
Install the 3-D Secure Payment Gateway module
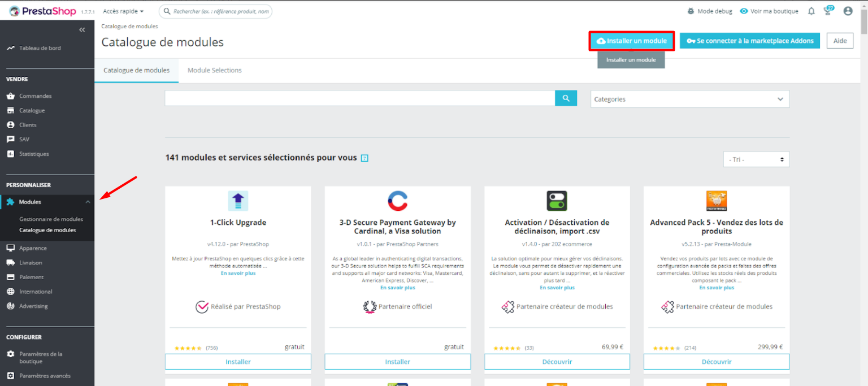click(x=398, y=362)
